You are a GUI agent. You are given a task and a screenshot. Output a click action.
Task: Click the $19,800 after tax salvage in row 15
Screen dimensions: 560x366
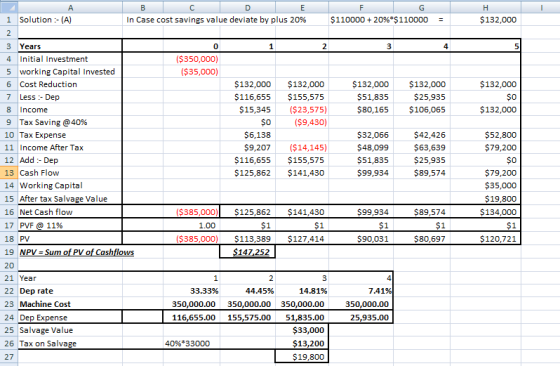tap(500, 199)
